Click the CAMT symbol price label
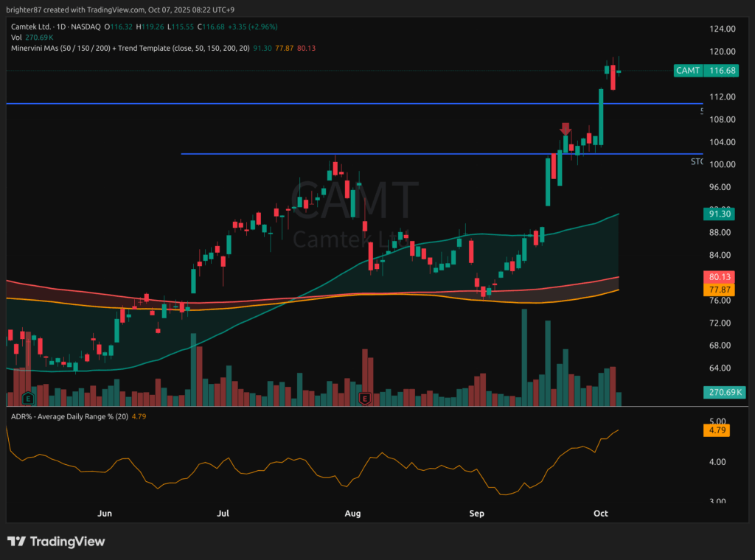This screenshot has height=560, width=755. coord(701,71)
